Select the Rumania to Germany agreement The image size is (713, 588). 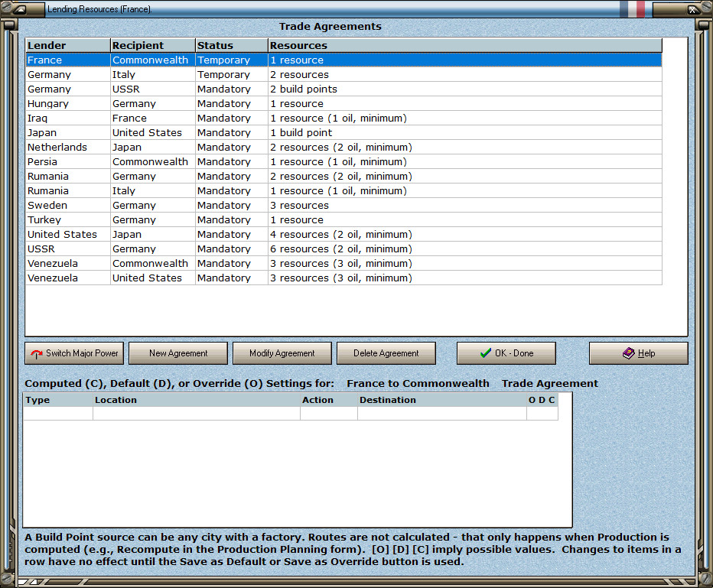[x=343, y=177]
